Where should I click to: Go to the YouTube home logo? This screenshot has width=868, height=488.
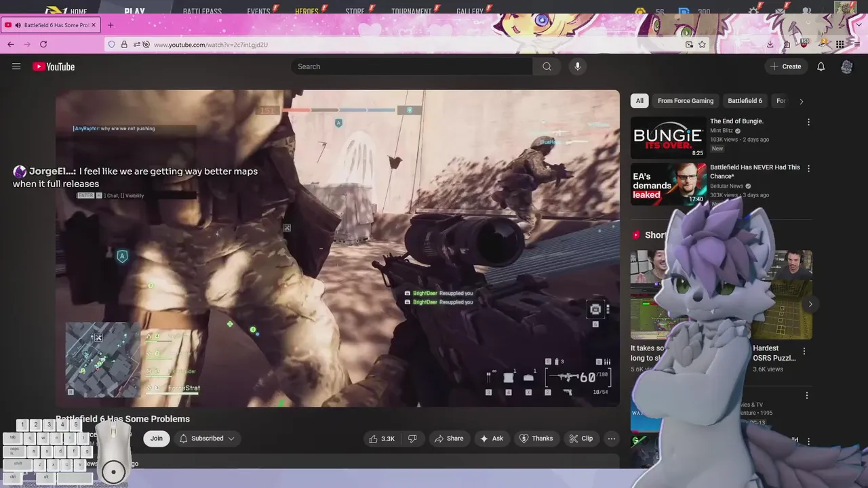coord(54,66)
